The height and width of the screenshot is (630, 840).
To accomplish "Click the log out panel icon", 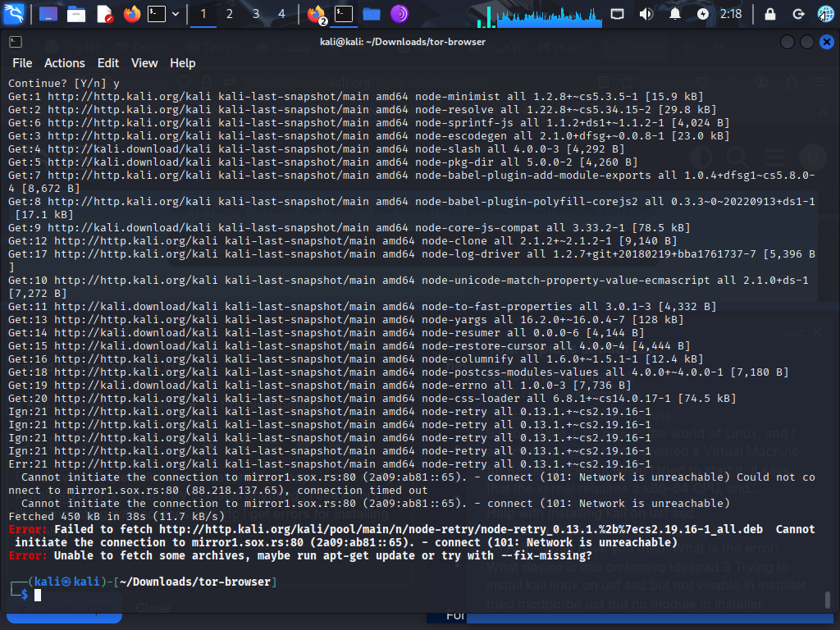I will point(798,13).
